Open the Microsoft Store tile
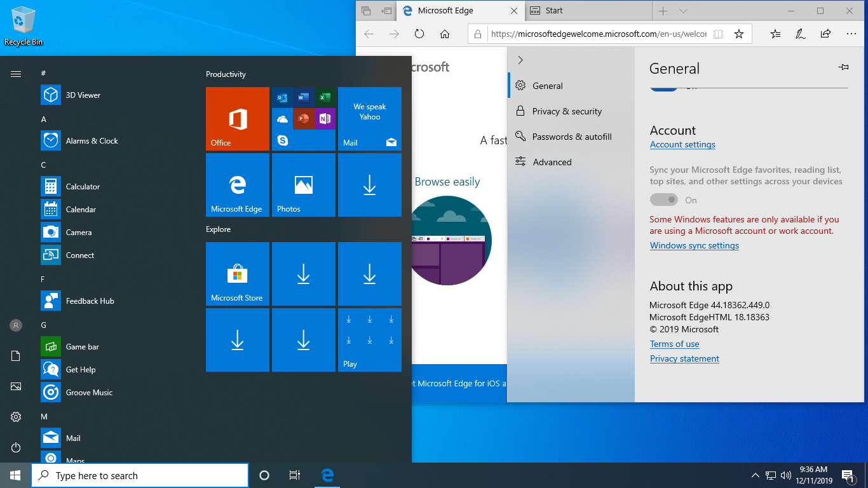This screenshot has height=488, width=868. click(x=238, y=274)
